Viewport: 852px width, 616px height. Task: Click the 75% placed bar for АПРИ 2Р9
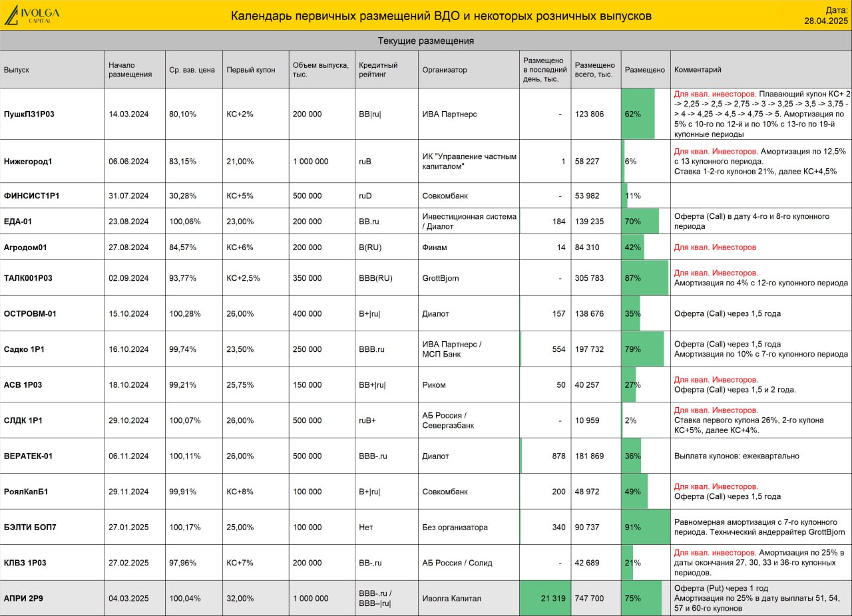coord(642,598)
